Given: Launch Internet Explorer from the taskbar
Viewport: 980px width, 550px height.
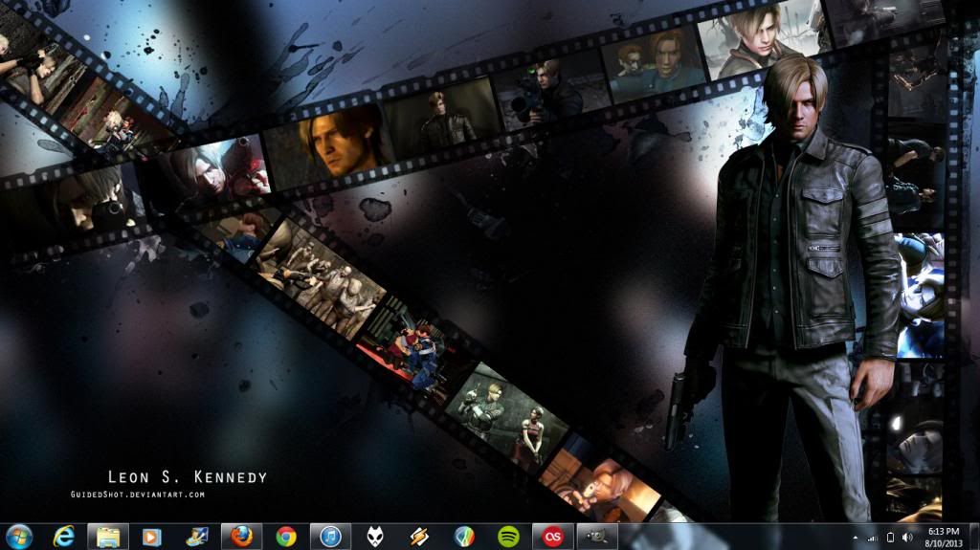Looking at the screenshot, I should coord(64,537).
